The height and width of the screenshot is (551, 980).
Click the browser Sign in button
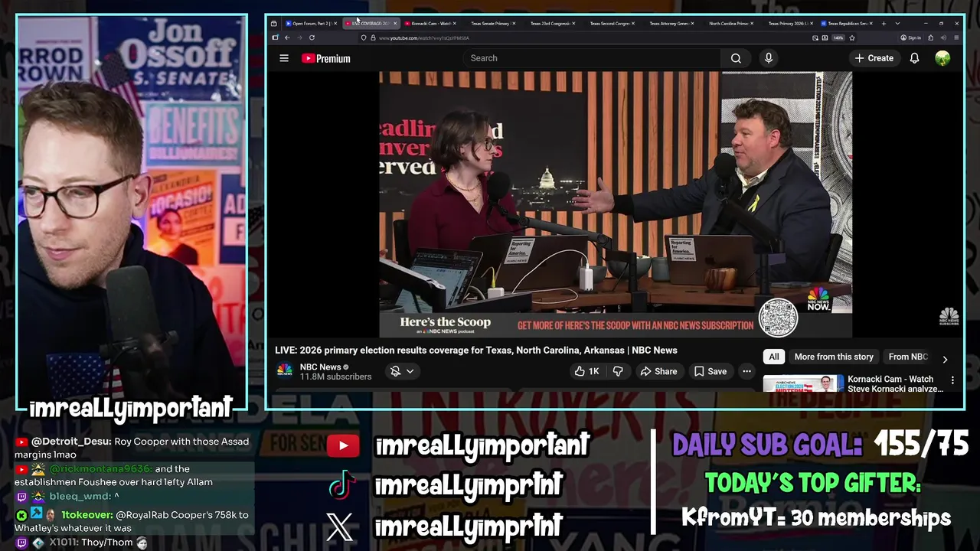(911, 37)
